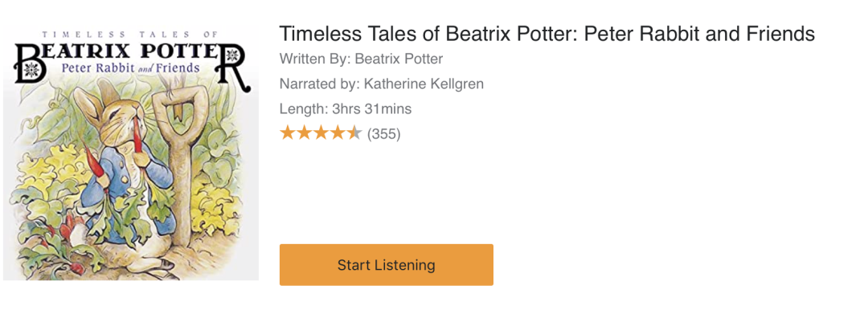Click the fourth orange rating star

(337, 132)
